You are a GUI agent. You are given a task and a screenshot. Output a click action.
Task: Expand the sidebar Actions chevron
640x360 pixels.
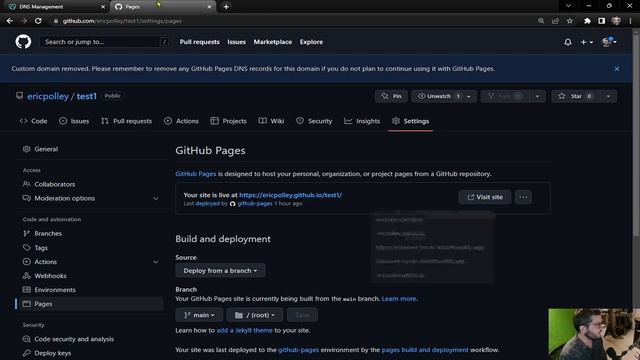(156, 262)
